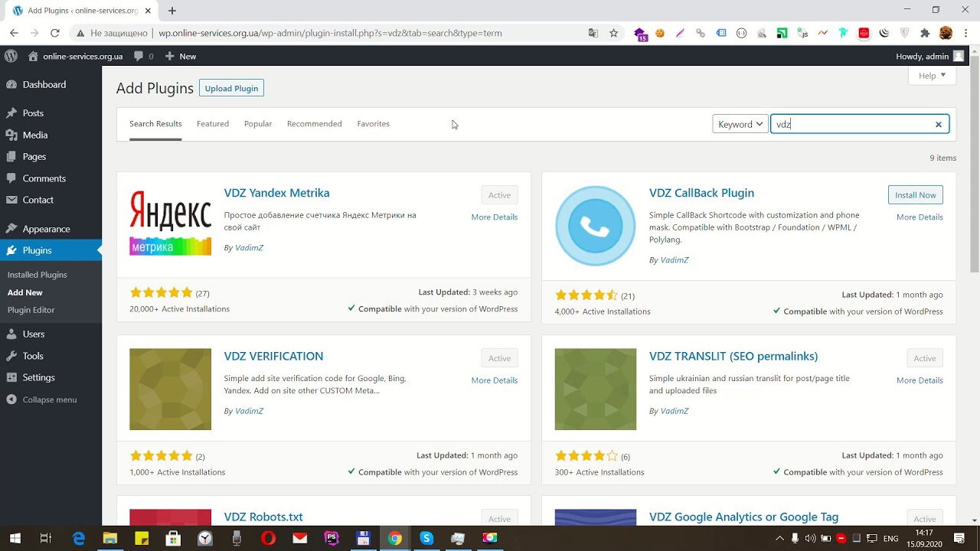Collapse the admin sidebar menu

point(41,399)
